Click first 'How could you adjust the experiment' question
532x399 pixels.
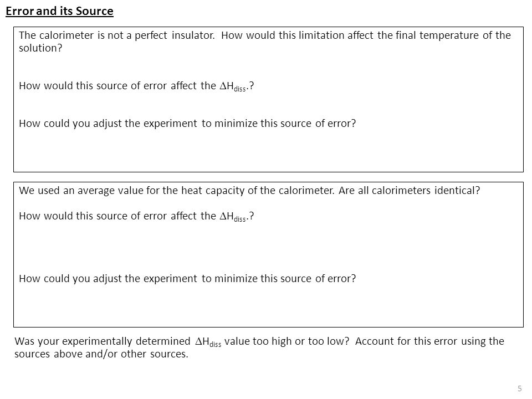point(187,124)
